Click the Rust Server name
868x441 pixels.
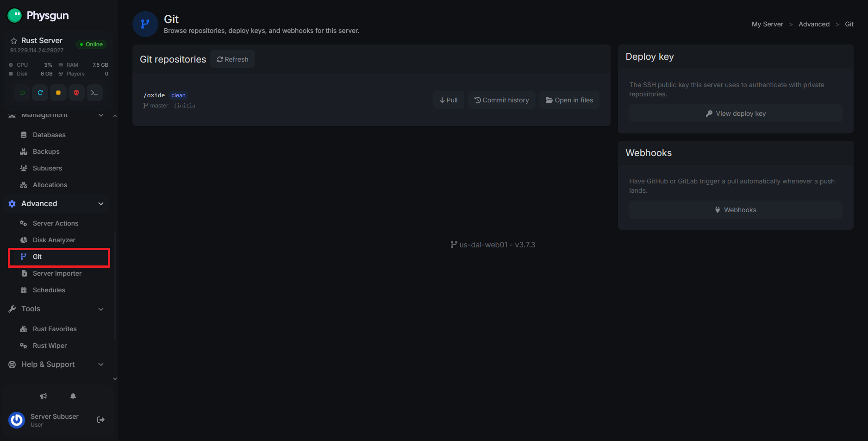(42, 41)
